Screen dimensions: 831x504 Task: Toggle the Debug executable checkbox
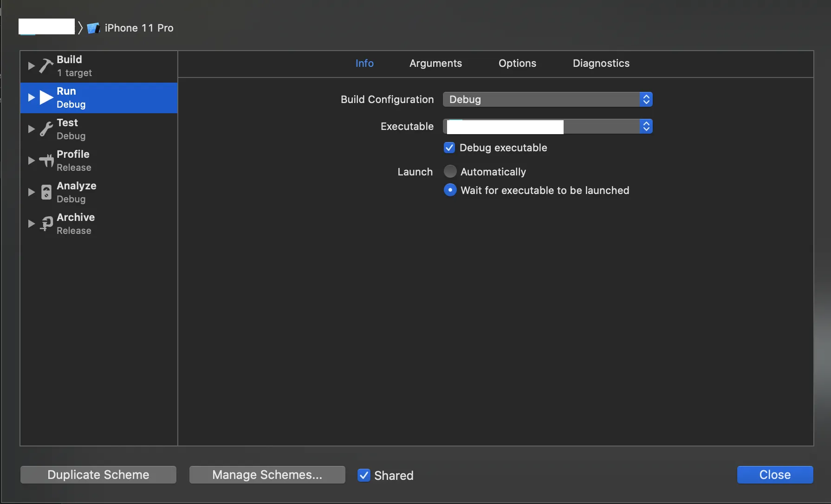449,148
